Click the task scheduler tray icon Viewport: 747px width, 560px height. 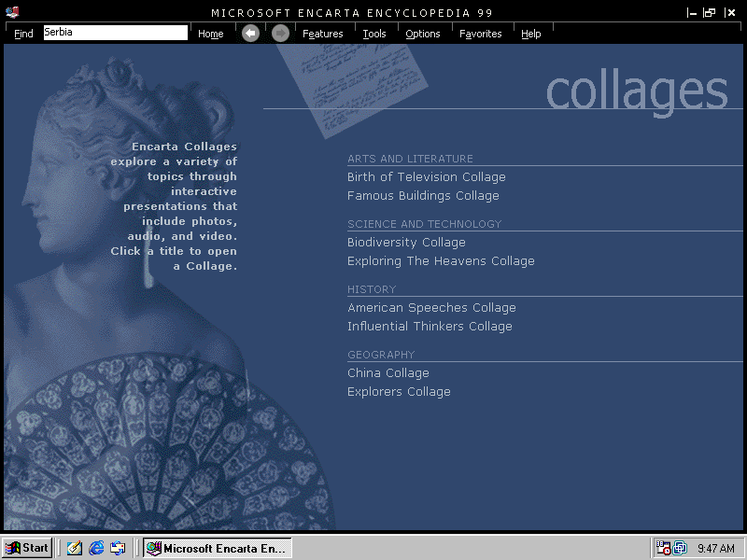point(663,548)
